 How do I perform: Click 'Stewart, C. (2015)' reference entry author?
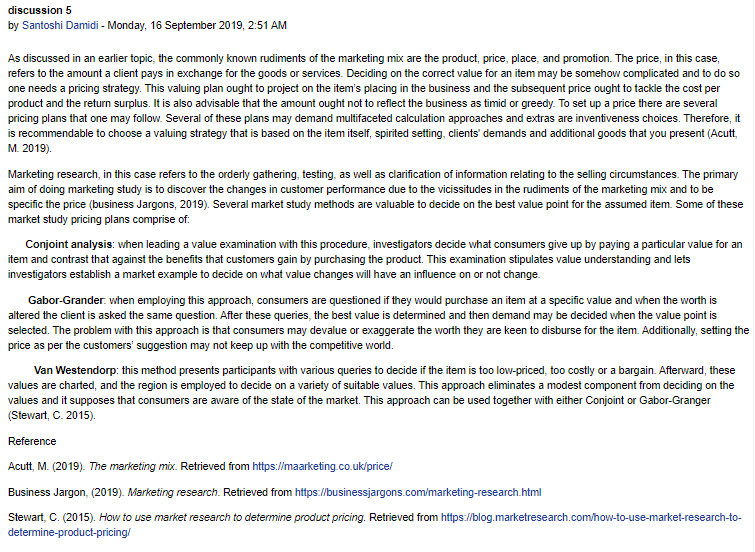click(x=52, y=517)
